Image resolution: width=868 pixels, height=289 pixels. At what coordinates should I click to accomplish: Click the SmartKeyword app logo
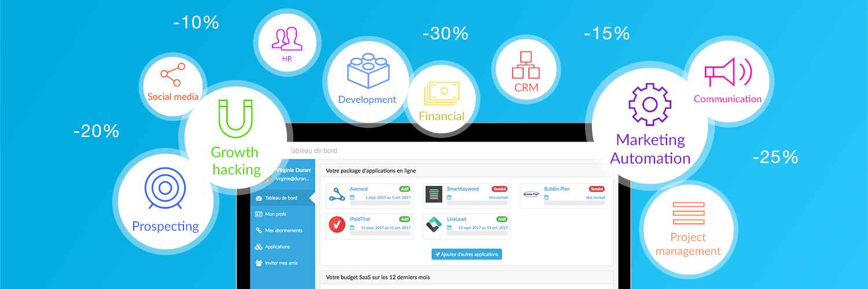434,194
